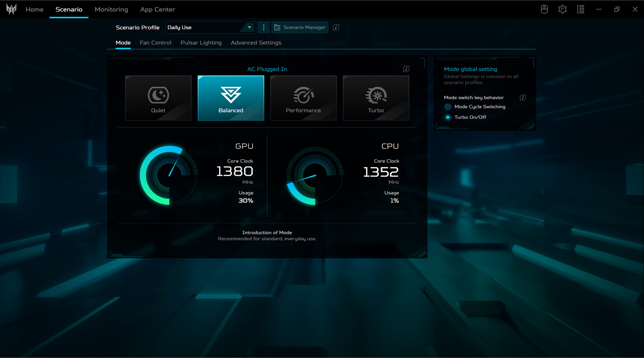Open the Daily Use scenario profile dropdown
This screenshot has height=358, width=644.
click(x=211, y=27)
